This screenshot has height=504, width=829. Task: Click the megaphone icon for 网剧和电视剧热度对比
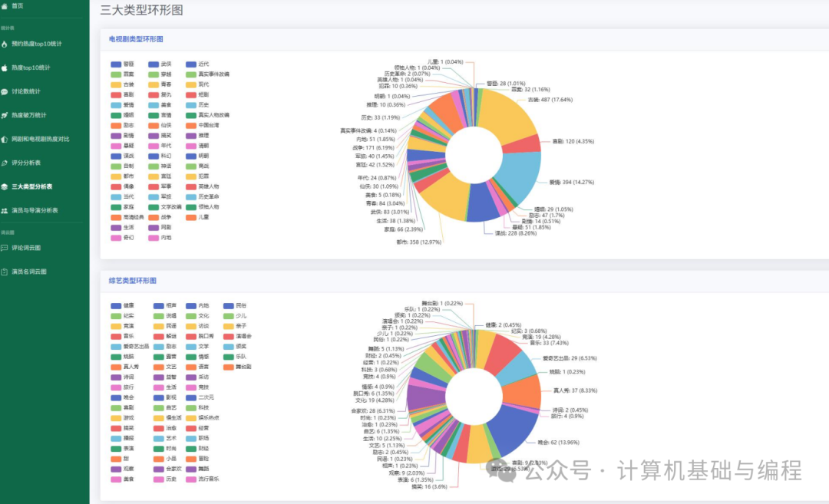click(x=6, y=139)
